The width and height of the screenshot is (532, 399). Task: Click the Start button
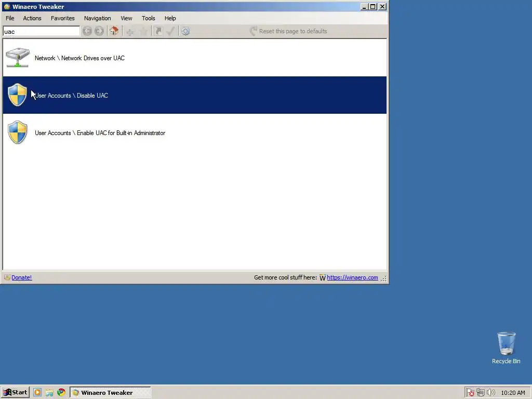pyautogui.click(x=15, y=393)
